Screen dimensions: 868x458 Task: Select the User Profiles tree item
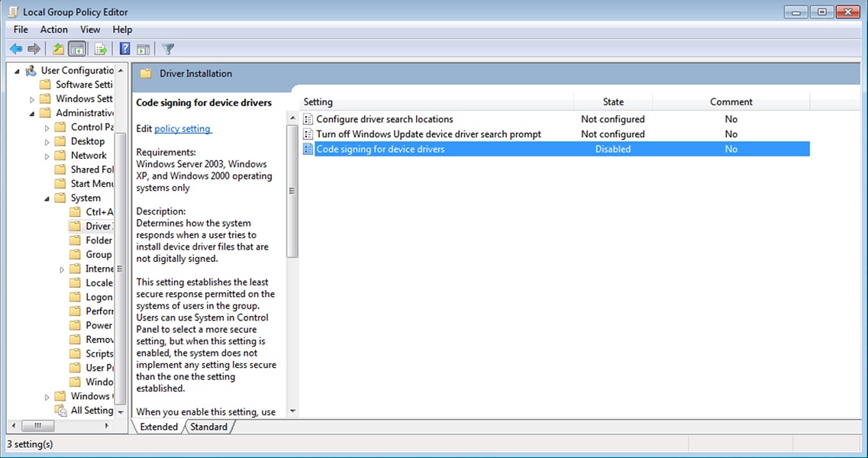click(99, 368)
